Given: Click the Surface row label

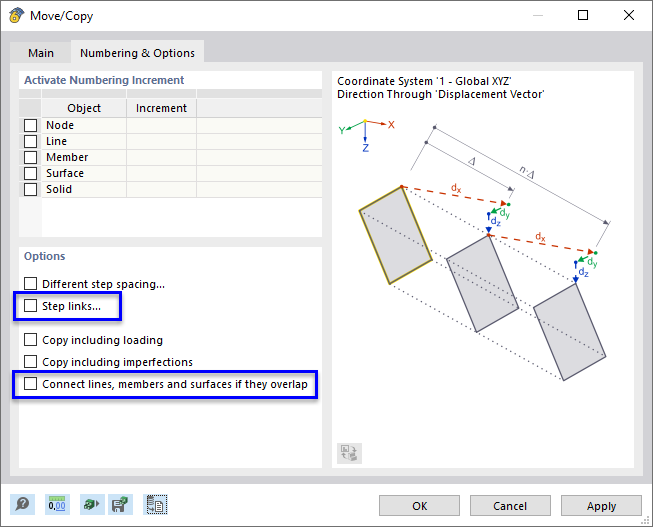Looking at the screenshot, I should [65, 173].
